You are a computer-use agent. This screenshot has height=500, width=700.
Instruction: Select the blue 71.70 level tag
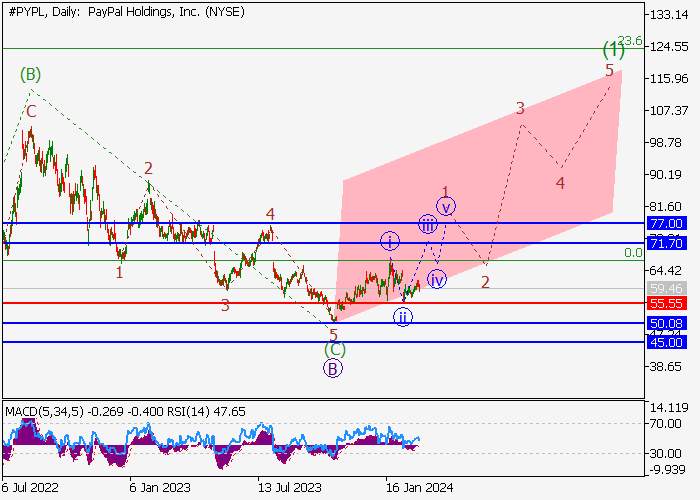(x=667, y=243)
